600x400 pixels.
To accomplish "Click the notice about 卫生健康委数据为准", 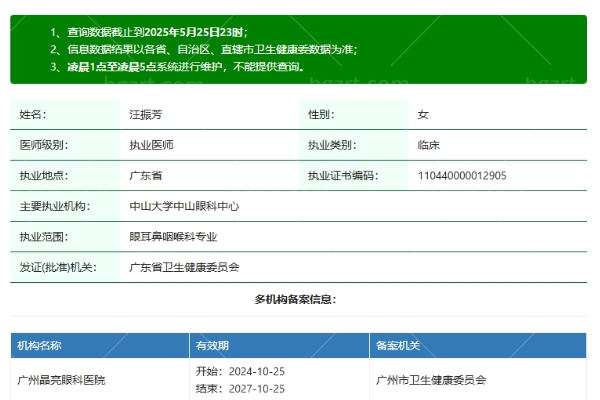I will click(x=212, y=49).
